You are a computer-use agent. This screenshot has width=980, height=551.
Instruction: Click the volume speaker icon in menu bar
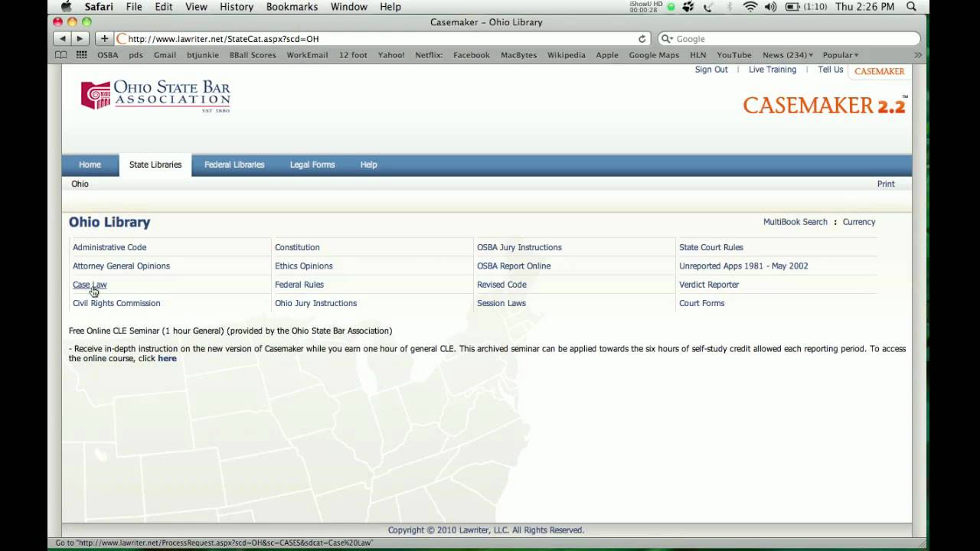pyautogui.click(x=770, y=7)
